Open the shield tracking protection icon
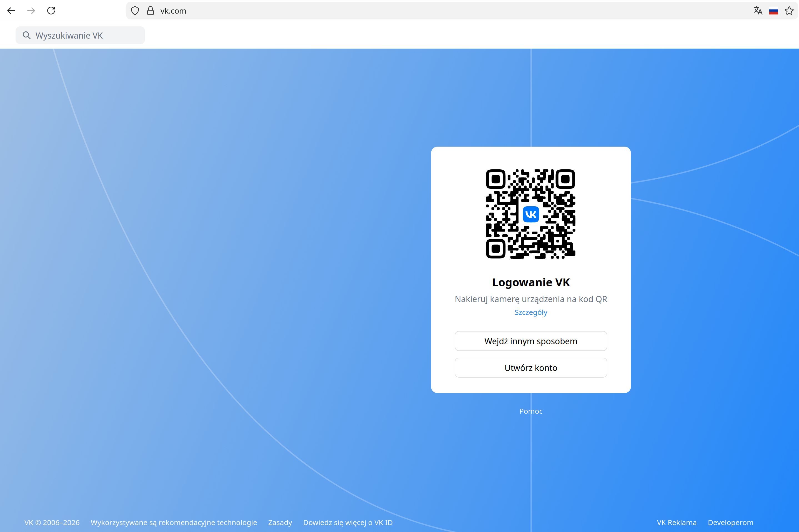Image resolution: width=799 pixels, height=532 pixels. 135,11
